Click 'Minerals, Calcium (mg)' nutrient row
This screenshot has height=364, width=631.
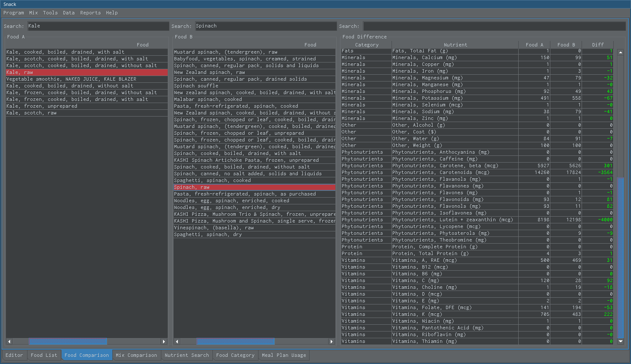(x=477, y=58)
